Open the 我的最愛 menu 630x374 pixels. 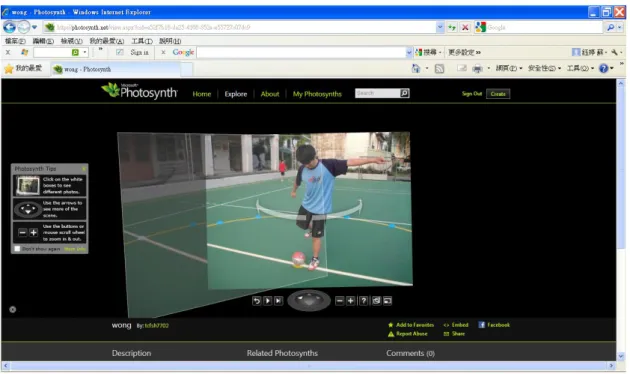(x=106, y=41)
